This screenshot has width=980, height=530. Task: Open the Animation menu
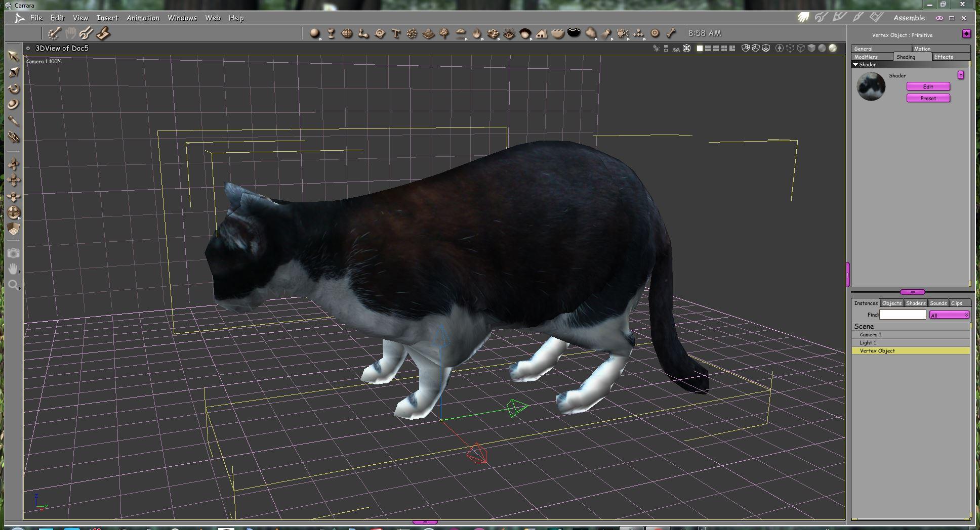[143, 18]
